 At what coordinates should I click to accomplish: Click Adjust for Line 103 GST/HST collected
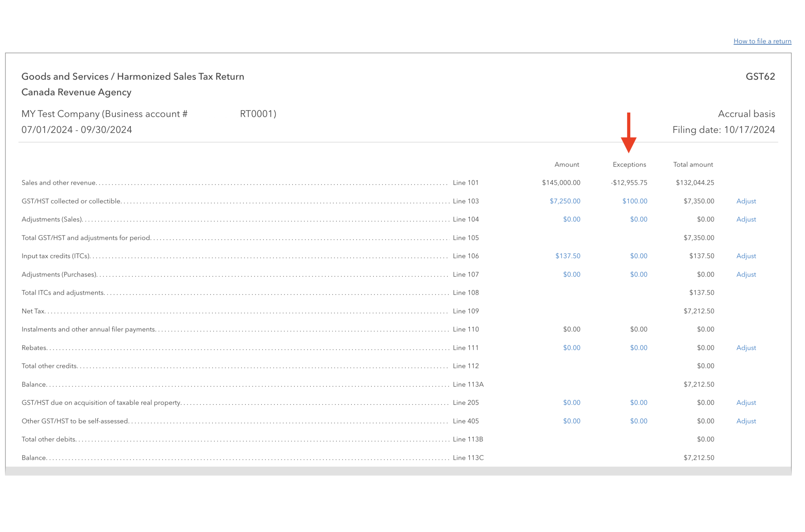coord(746,201)
